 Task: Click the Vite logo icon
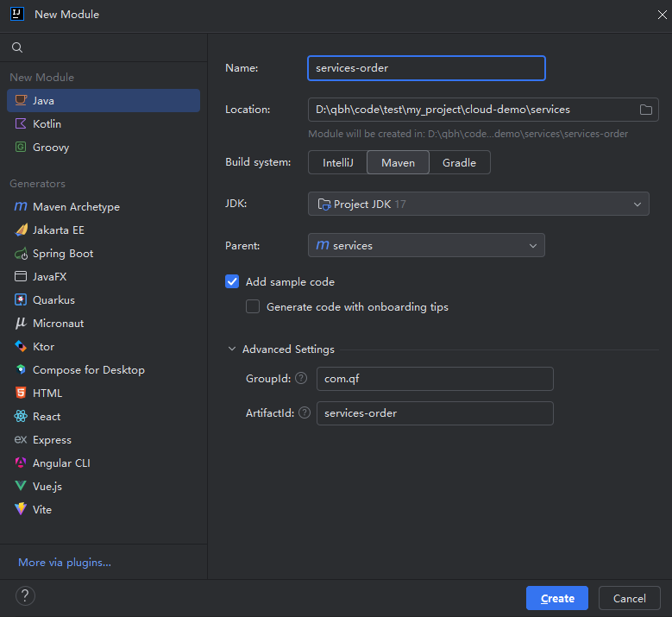tap(21, 509)
